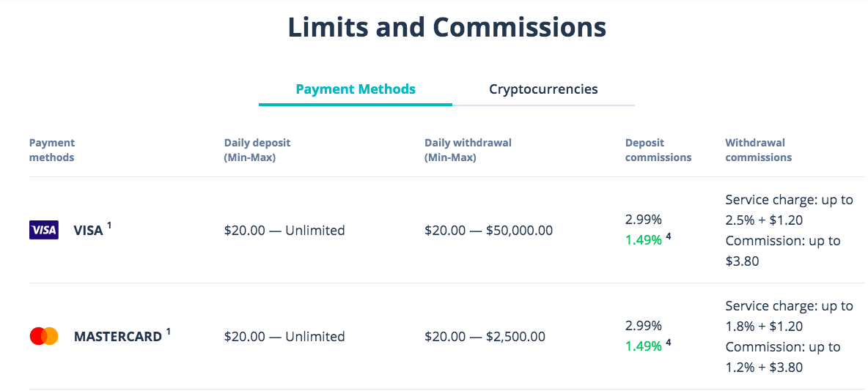Click the Withdrawal commissions column header
Viewport: 868px width, 391px height.
pos(758,150)
